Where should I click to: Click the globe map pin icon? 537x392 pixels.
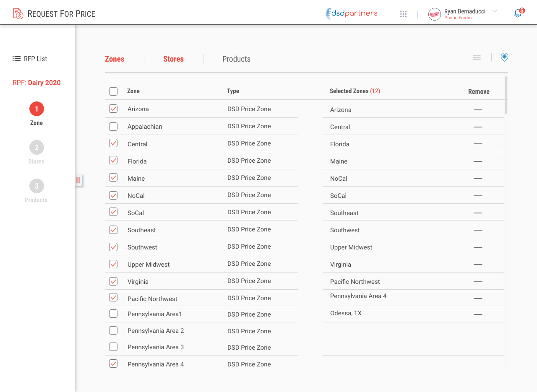coord(504,57)
